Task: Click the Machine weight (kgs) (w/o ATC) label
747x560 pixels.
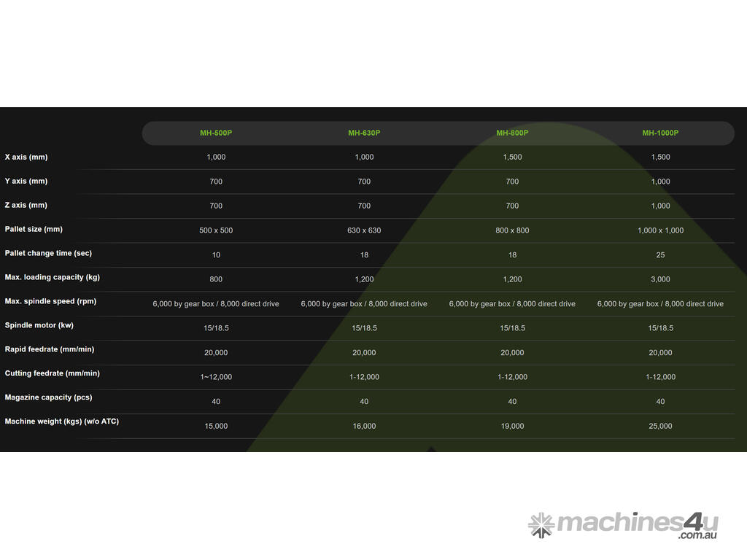Action: click(62, 422)
